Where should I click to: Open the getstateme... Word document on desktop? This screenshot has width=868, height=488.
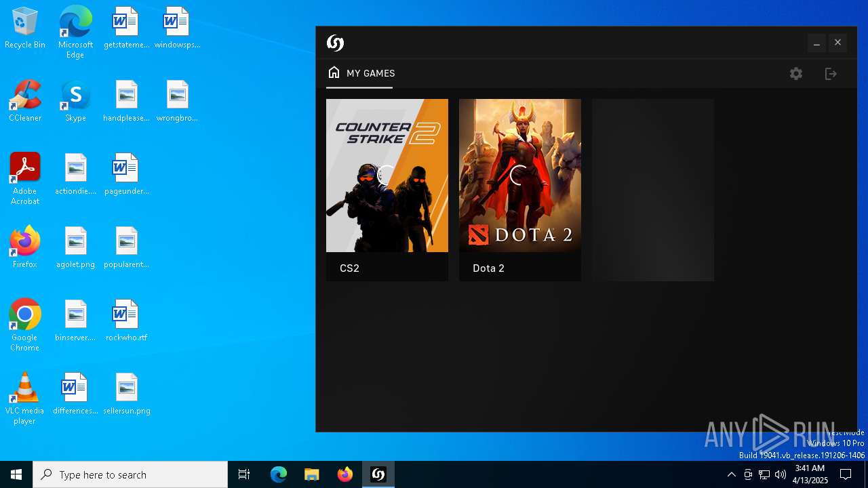[126, 28]
